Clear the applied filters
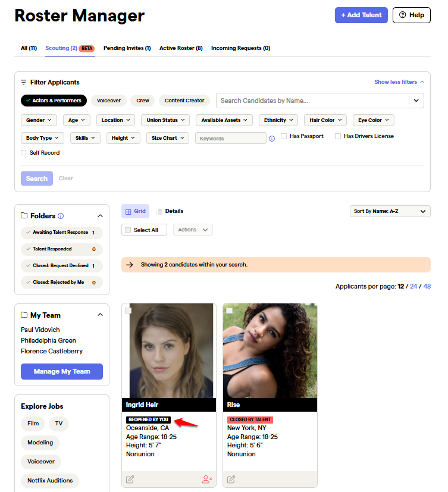448x492 pixels. point(66,178)
